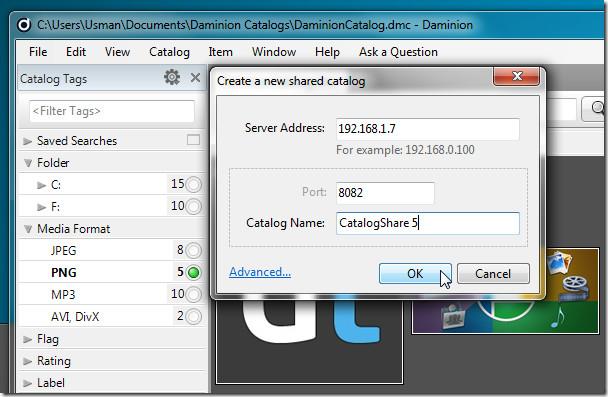Open the Window menu
608x397 pixels.
pyautogui.click(x=274, y=52)
